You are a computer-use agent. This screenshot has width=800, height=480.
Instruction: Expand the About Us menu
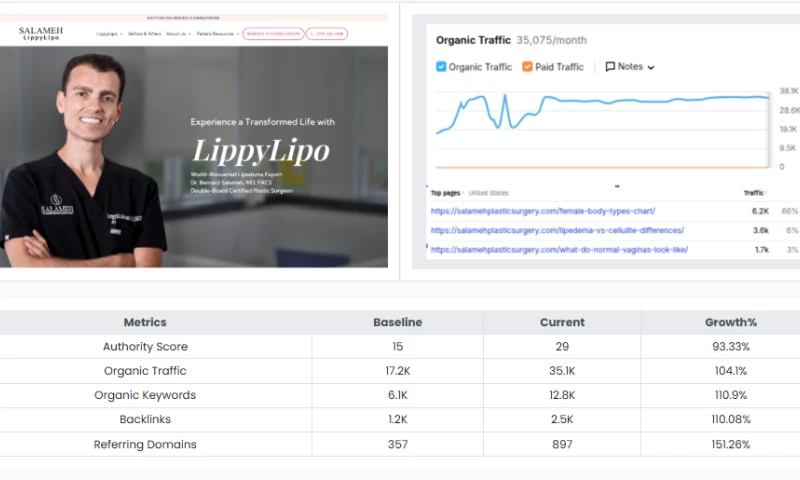178,34
